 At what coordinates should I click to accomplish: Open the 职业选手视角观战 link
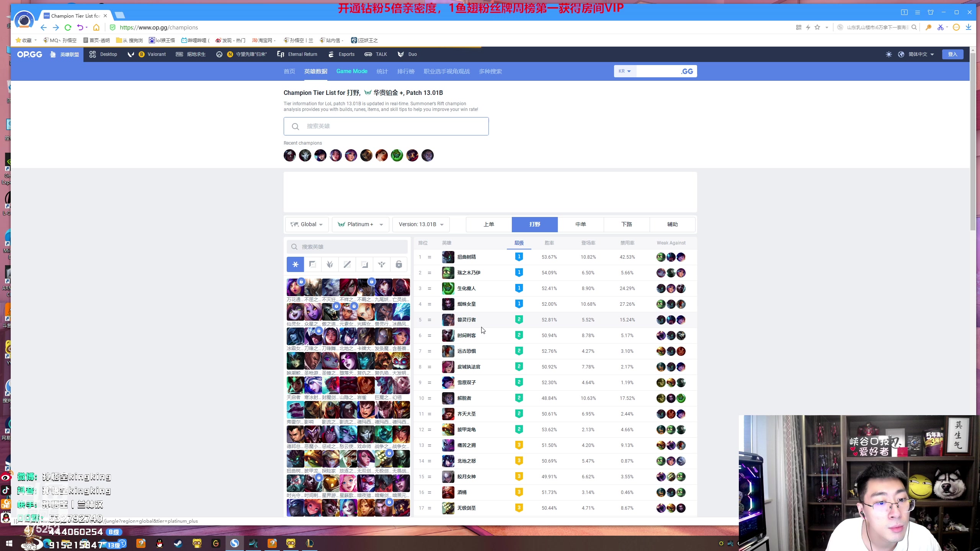pos(447,72)
